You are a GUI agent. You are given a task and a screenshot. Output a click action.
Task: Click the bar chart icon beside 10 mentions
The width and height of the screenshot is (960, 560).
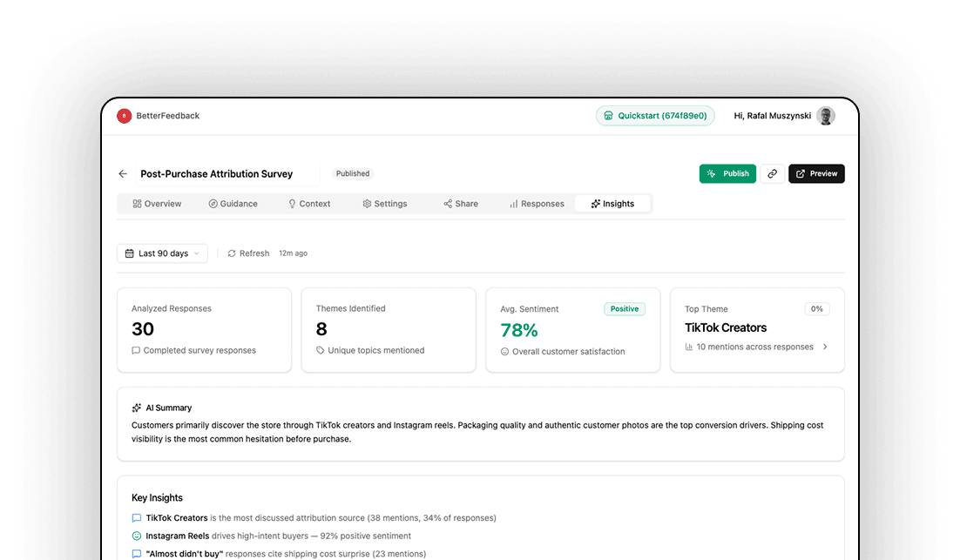(x=689, y=347)
